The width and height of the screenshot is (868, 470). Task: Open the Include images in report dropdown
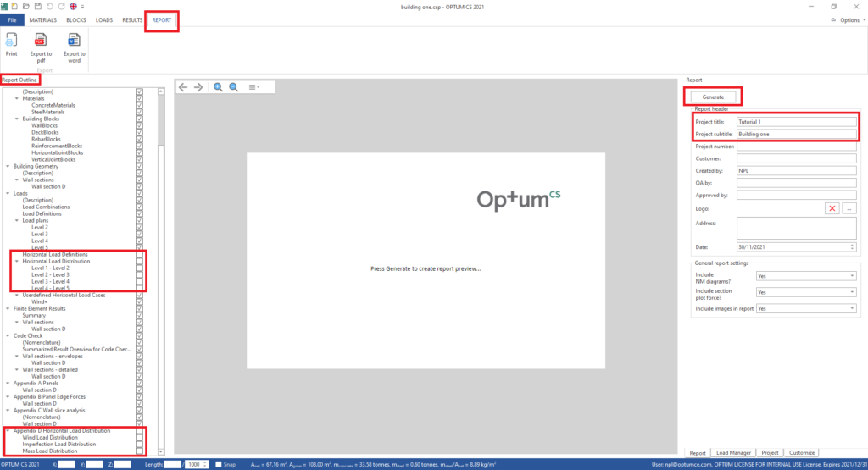(805, 309)
